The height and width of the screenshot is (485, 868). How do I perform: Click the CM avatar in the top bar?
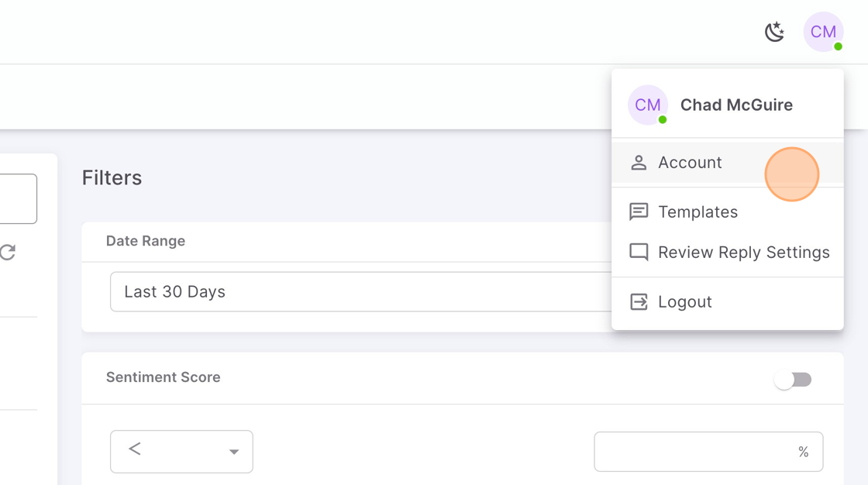823,32
